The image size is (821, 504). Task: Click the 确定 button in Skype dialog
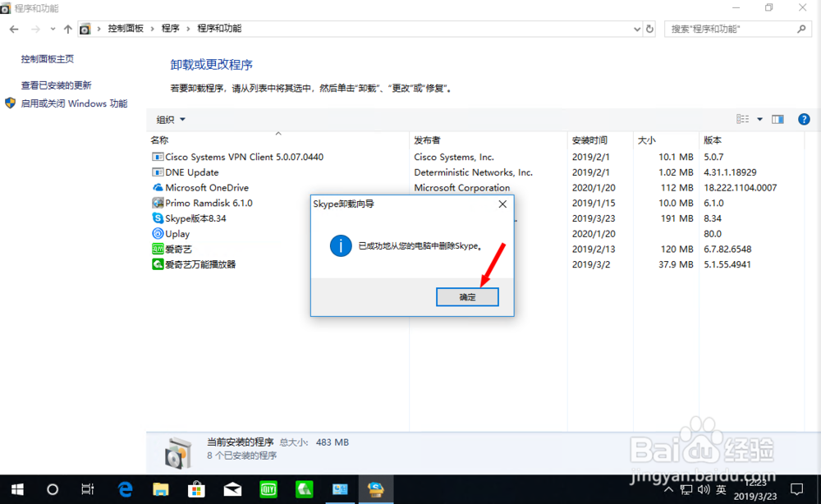pos(467,297)
